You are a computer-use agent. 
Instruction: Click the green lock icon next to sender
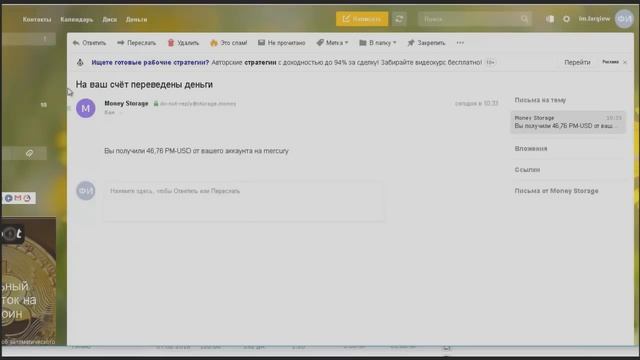click(x=156, y=104)
